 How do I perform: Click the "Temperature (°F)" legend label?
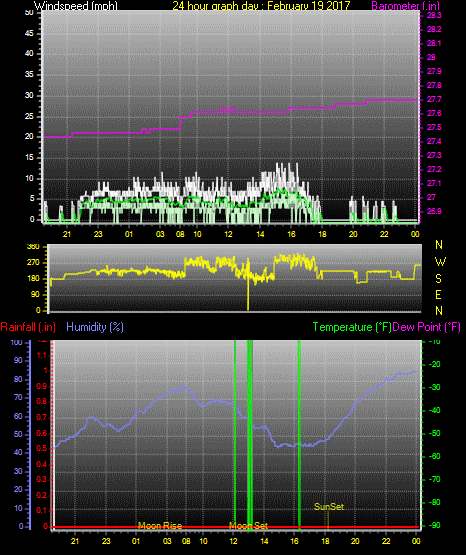(352, 327)
